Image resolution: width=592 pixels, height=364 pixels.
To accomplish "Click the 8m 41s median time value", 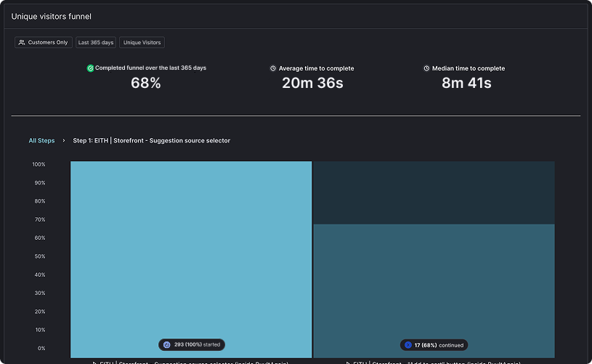I will pos(466,83).
